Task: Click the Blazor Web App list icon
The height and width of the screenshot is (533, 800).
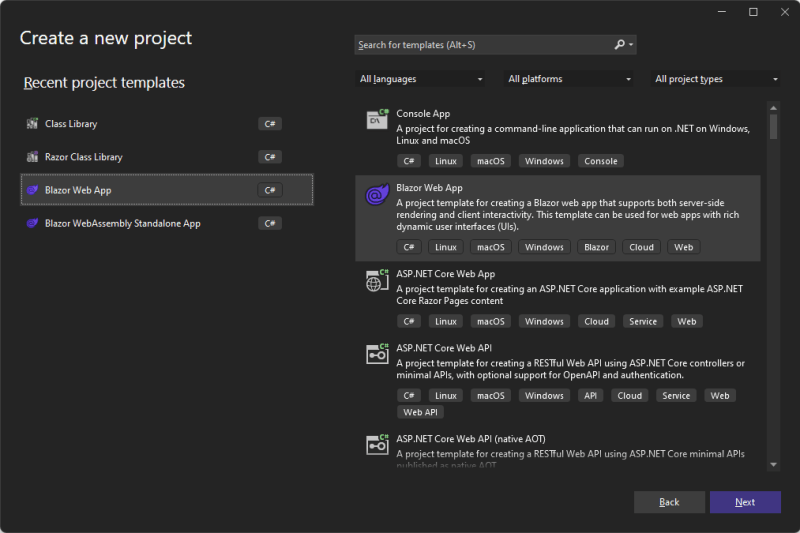Action: [377, 194]
